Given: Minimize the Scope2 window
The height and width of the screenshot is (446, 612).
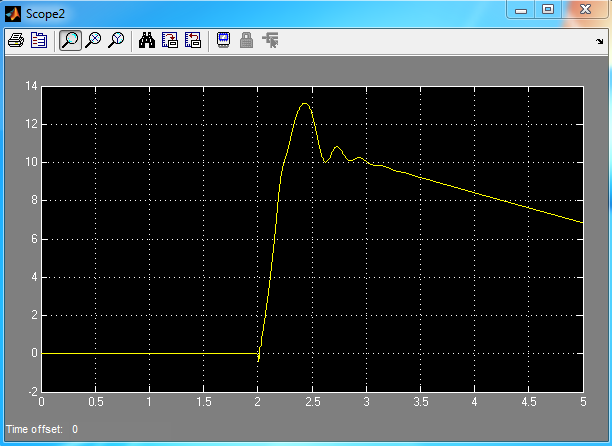Looking at the screenshot, I should pos(520,10).
